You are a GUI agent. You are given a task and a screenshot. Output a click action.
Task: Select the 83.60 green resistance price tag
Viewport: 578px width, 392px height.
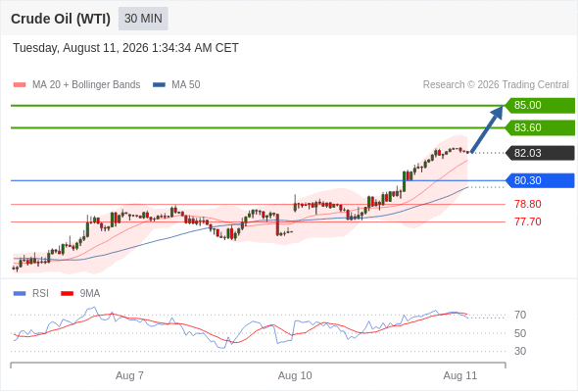[540, 127]
